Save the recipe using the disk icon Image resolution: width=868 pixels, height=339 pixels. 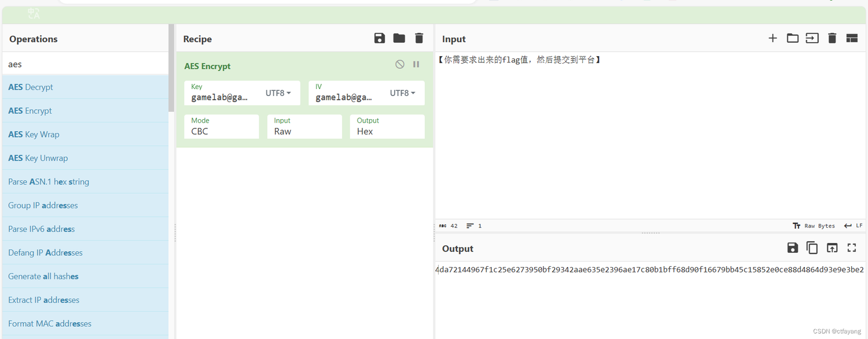point(380,38)
